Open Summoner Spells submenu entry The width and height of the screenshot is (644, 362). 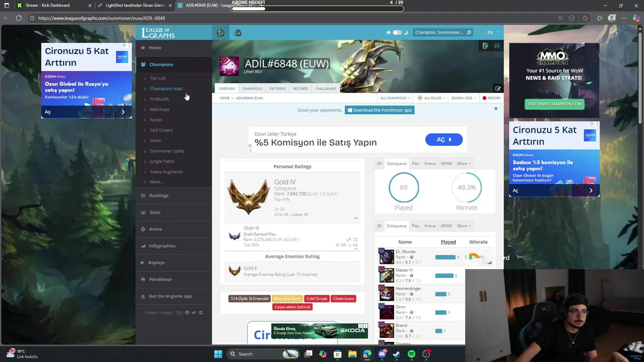click(167, 151)
